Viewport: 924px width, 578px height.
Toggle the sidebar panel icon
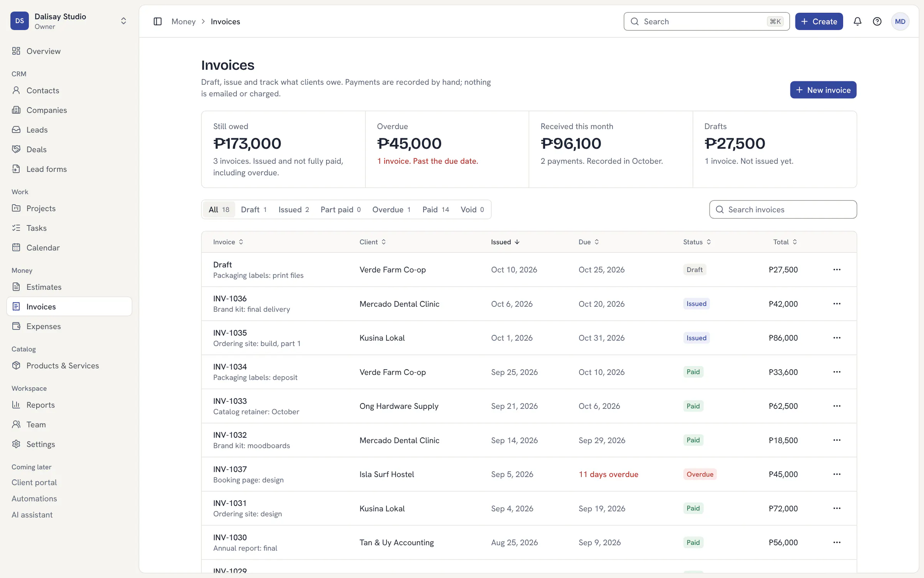(x=157, y=22)
